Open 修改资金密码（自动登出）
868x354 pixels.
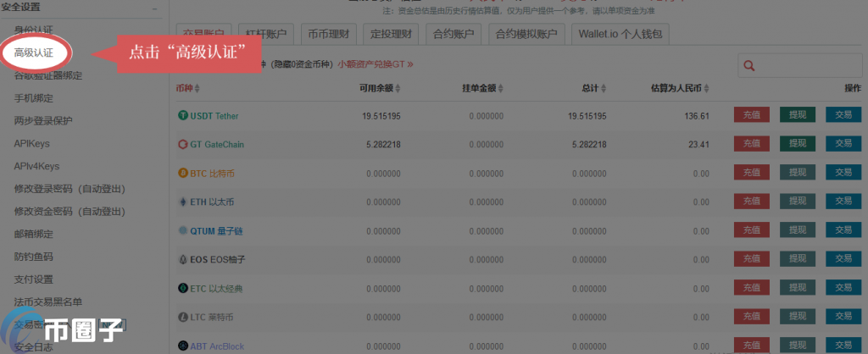[x=70, y=211]
